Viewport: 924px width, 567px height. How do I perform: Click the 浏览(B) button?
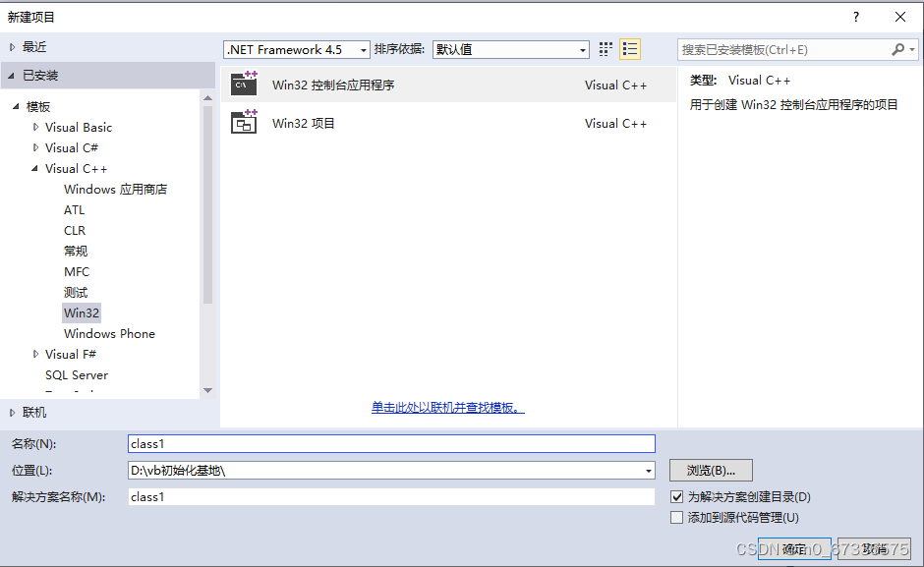click(711, 470)
